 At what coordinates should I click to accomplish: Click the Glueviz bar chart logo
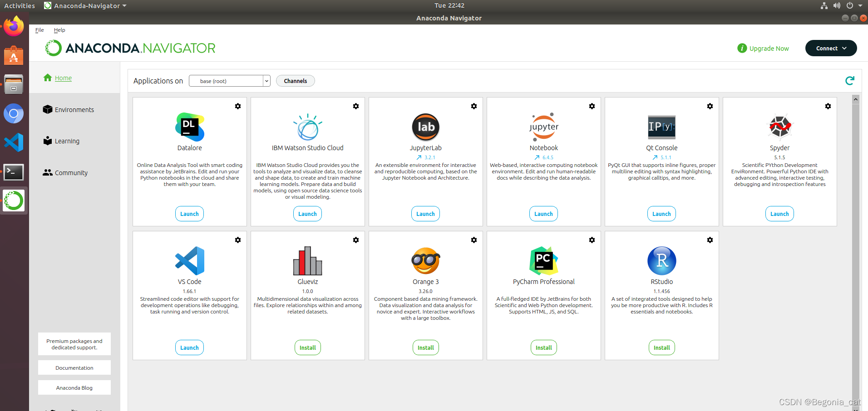[308, 261]
